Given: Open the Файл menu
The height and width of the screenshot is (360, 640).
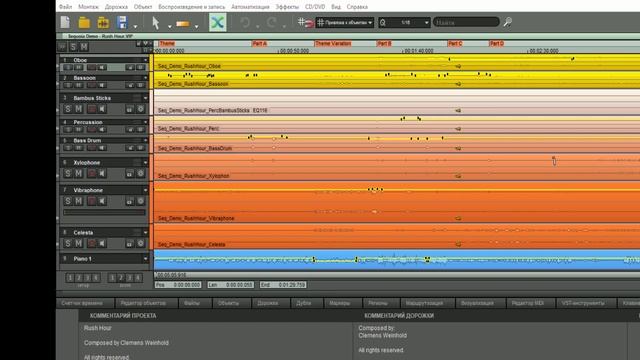Looking at the screenshot, I should click(65, 7).
